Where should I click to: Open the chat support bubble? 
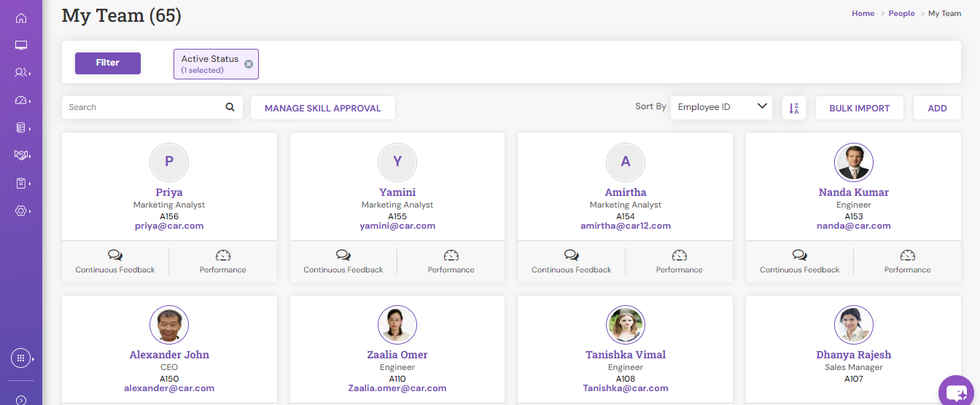pyautogui.click(x=957, y=392)
